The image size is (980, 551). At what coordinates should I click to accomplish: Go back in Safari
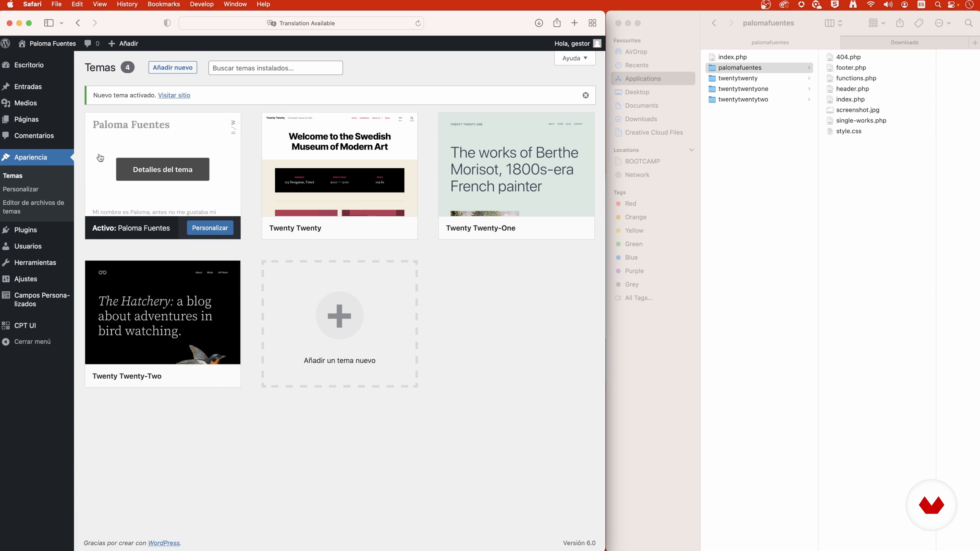(x=78, y=23)
